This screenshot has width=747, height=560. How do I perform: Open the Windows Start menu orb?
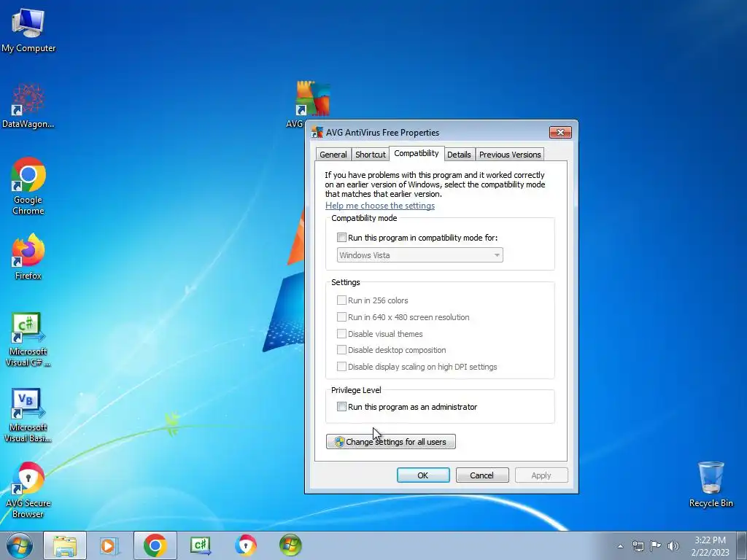pyautogui.click(x=20, y=545)
